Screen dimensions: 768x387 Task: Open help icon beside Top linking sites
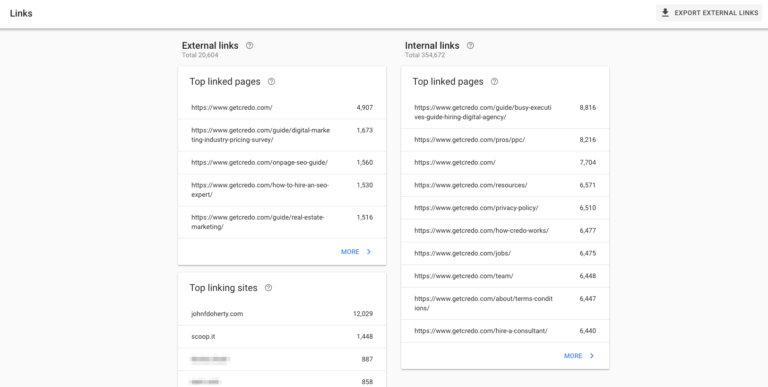268,288
